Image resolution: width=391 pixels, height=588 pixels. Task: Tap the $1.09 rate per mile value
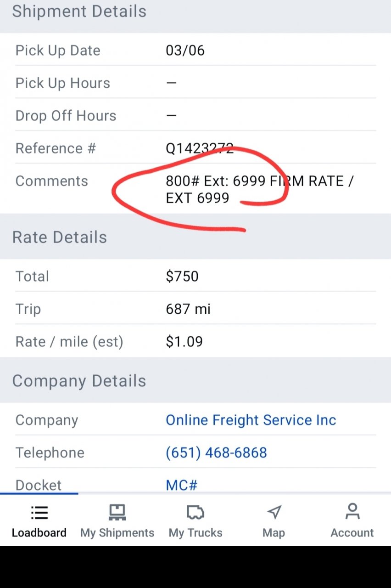(x=184, y=341)
